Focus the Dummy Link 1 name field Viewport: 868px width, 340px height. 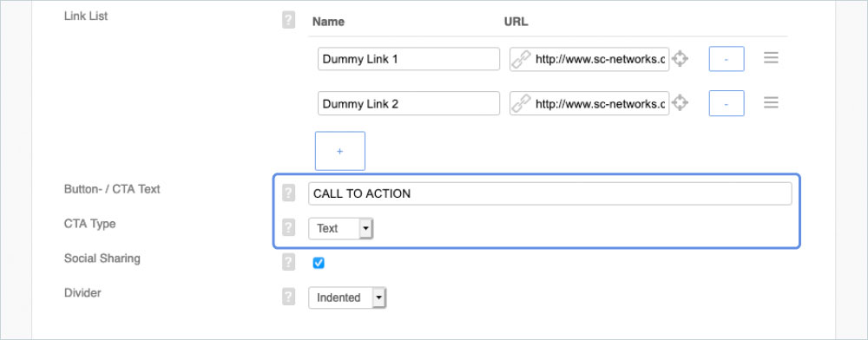coord(409,59)
